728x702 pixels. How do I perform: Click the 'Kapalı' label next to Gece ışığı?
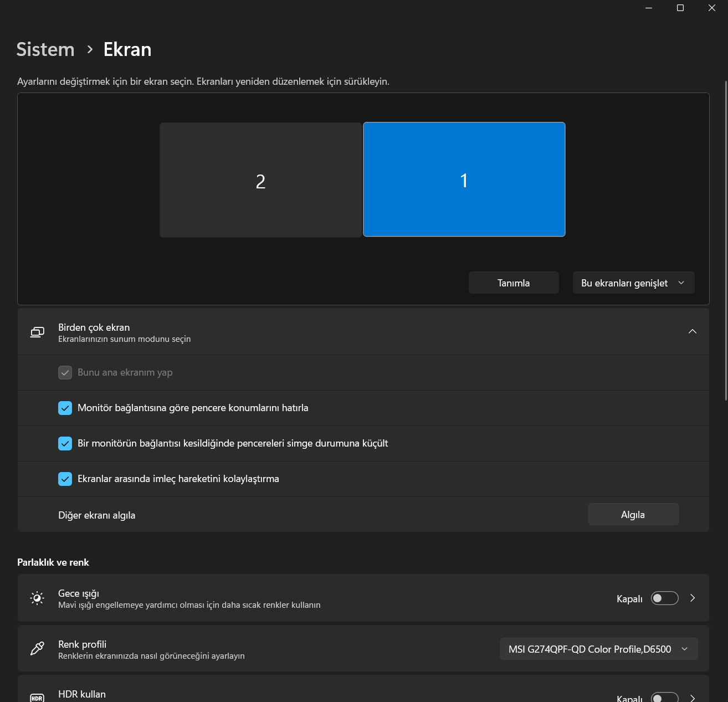click(x=629, y=599)
